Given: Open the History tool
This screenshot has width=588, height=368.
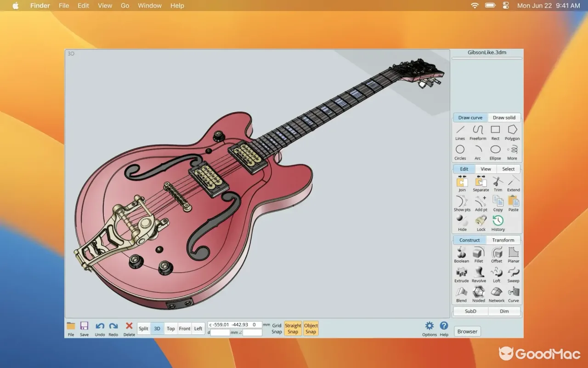Looking at the screenshot, I should click(x=498, y=223).
